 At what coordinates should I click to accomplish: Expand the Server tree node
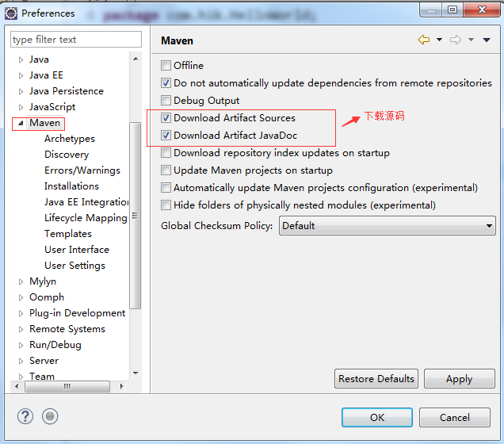point(21,361)
